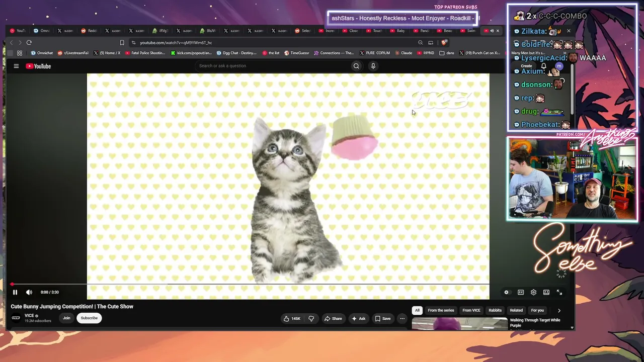Open the VICE channel avatar
644x362 pixels.
(x=16, y=318)
